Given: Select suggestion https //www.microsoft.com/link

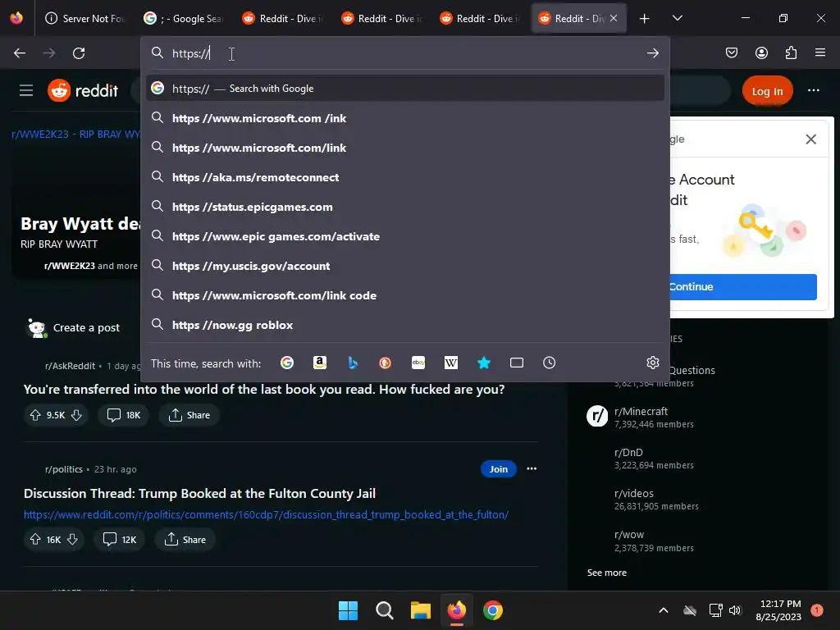Looking at the screenshot, I should [x=405, y=148].
